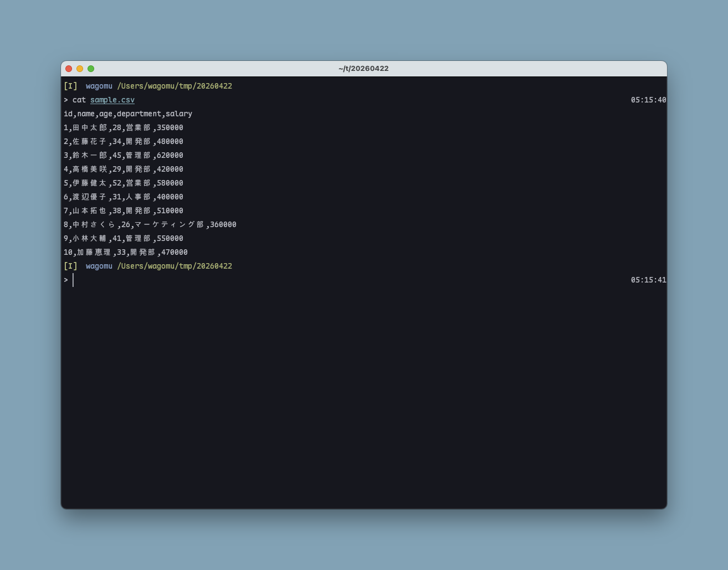
Task: Click the timestamp 05:15:40
Action: pos(648,100)
